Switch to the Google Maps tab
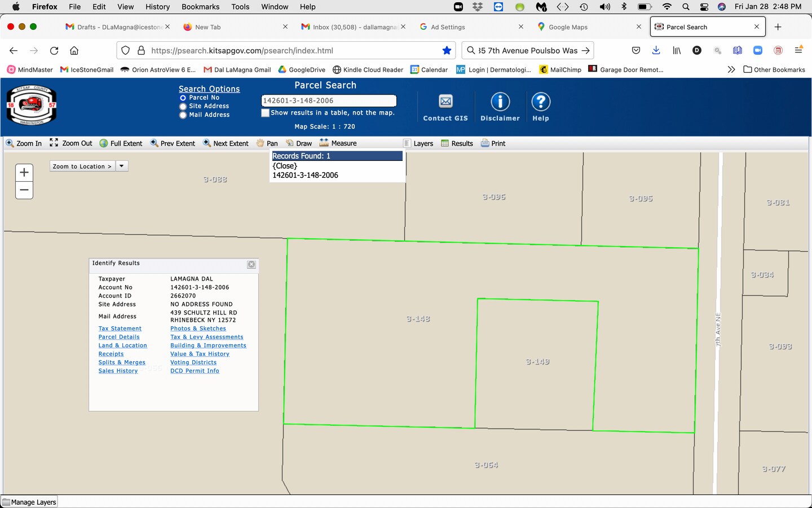The image size is (812, 508). [568, 27]
